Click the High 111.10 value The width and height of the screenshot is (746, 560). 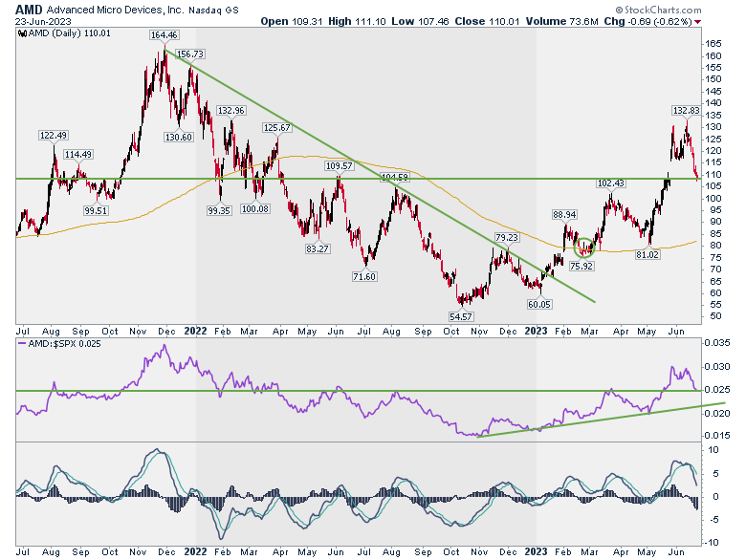[357, 21]
